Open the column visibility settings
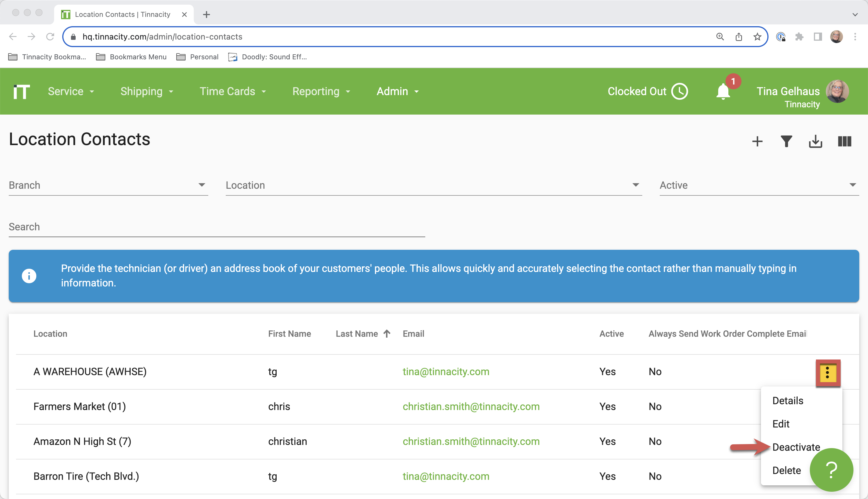The width and height of the screenshot is (868, 499). click(844, 141)
